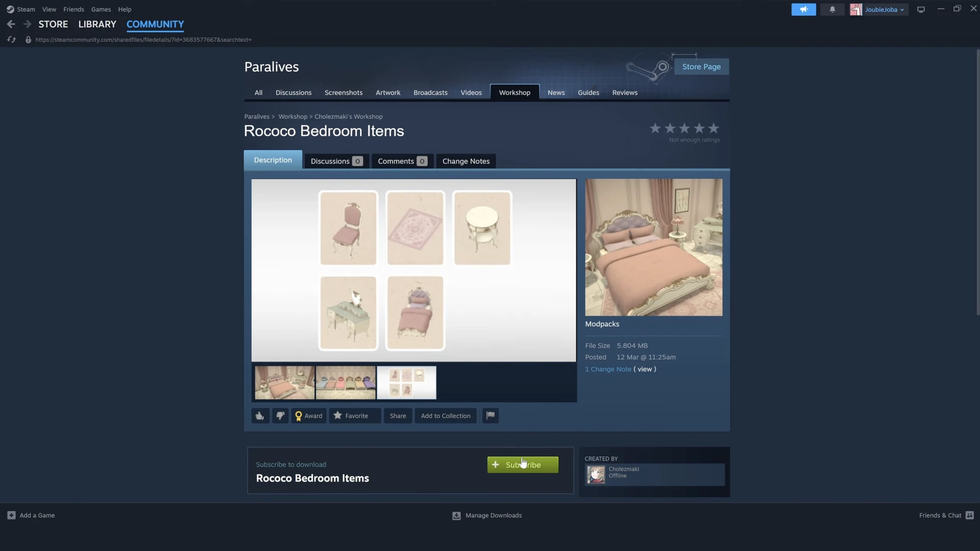Screen dimensions: 980x551
Task: Select item Discussions 0 tab
Action: click(x=336, y=161)
